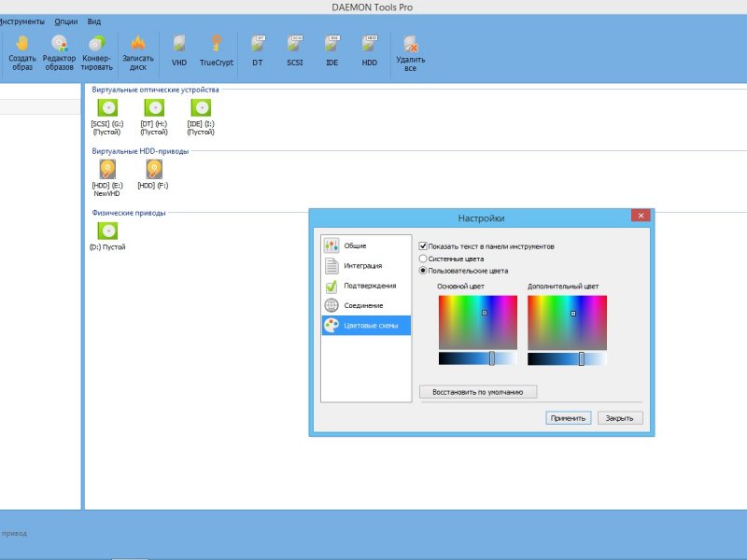The width and height of the screenshot is (747, 560).
Task: Open the Соединение settings section
Action: pos(366,306)
